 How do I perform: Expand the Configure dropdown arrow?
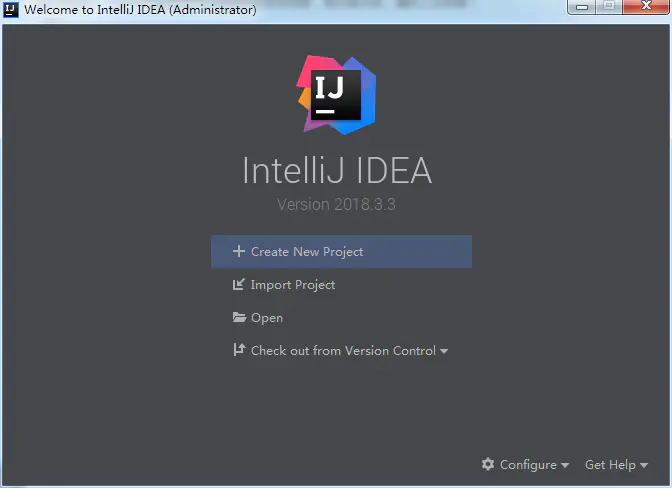click(x=565, y=465)
